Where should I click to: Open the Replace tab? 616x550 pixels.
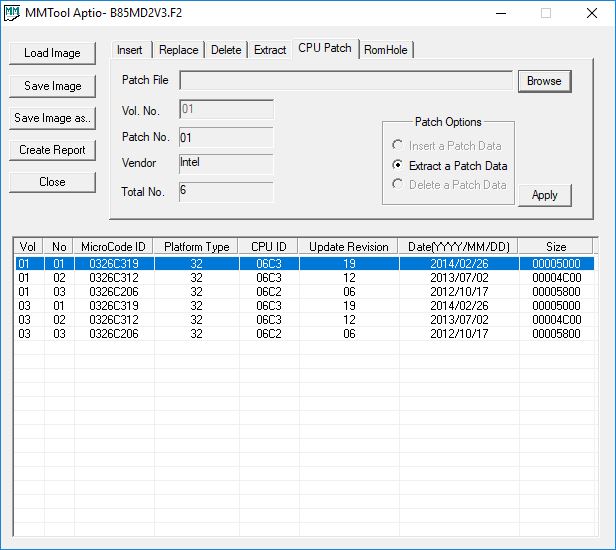(178, 50)
